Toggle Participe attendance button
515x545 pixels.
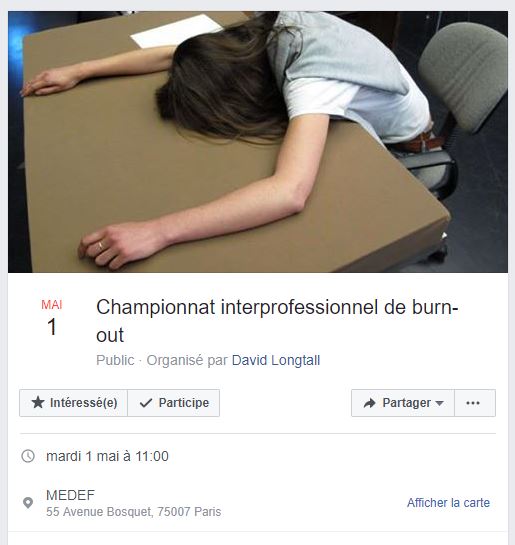tap(173, 403)
